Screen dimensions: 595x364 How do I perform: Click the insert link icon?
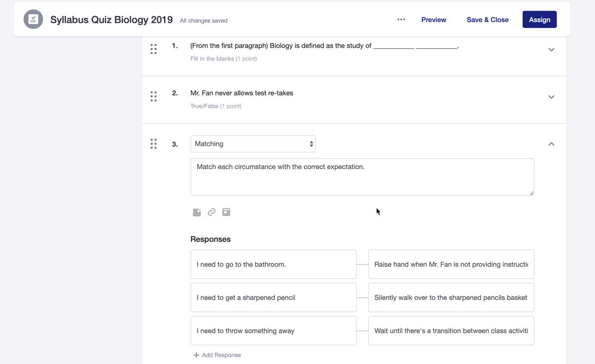[x=212, y=212]
